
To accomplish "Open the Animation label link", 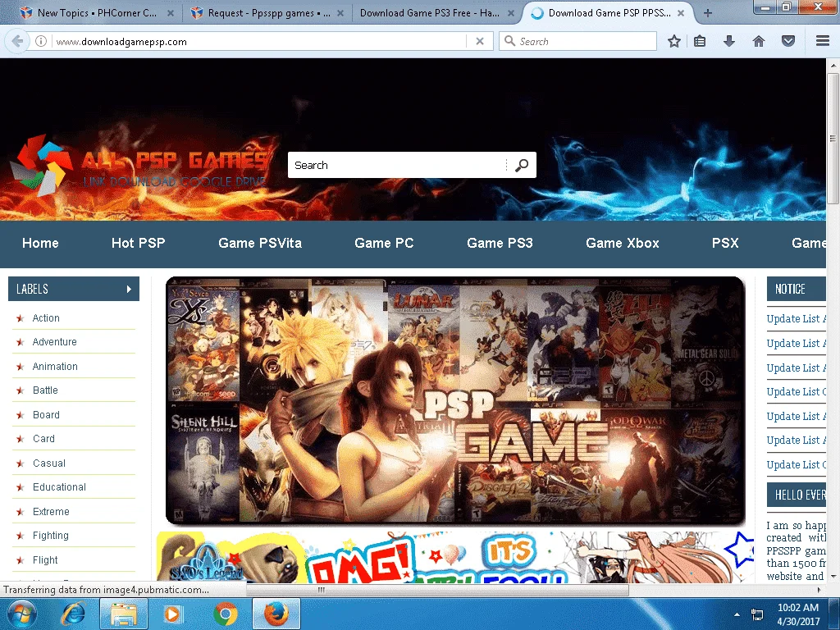I will coord(55,367).
